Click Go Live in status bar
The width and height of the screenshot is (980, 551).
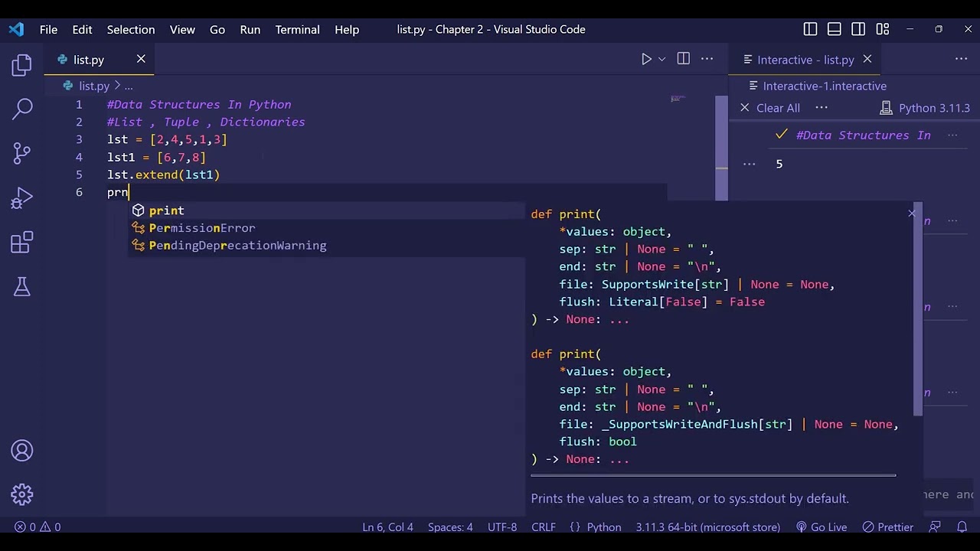coord(821,527)
